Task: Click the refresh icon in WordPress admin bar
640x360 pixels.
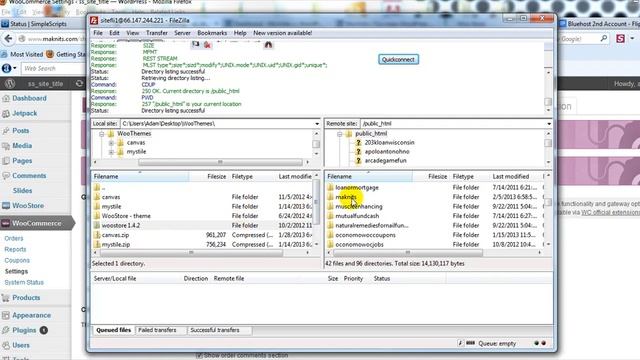Action: click(x=79, y=83)
